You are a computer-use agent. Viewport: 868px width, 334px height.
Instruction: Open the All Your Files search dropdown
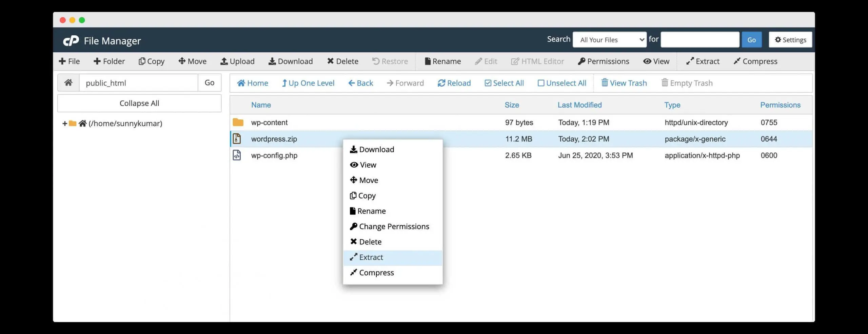pyautogui.click(x=609, y=39)
